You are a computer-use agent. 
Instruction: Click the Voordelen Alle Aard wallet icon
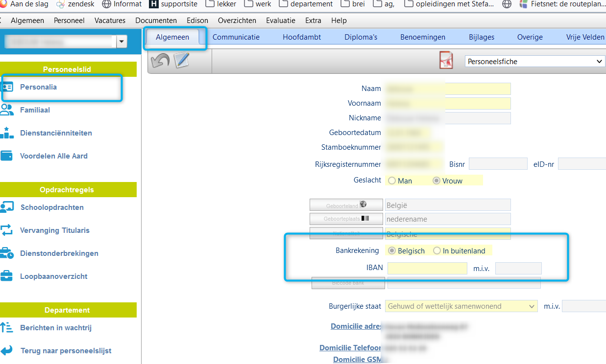7,156
